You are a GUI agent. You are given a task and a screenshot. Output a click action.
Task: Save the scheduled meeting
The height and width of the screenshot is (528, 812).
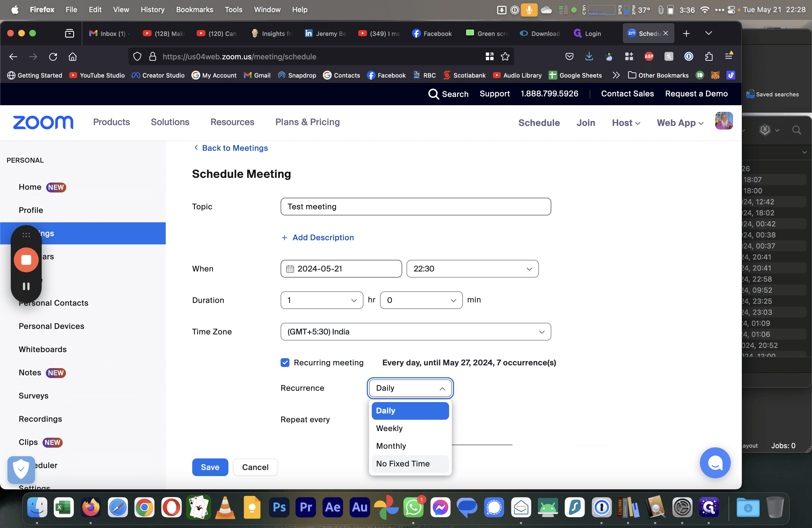tap(210, 467)
